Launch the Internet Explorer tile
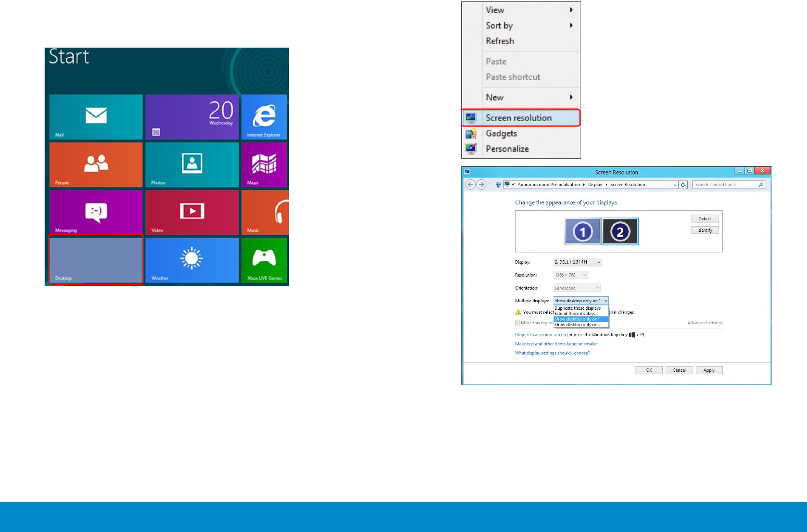The height and width of the screenshot is (532, 807). [x=264, y=117]
